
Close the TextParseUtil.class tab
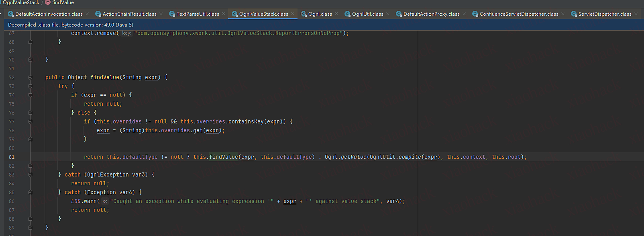(x=224, y=14)
